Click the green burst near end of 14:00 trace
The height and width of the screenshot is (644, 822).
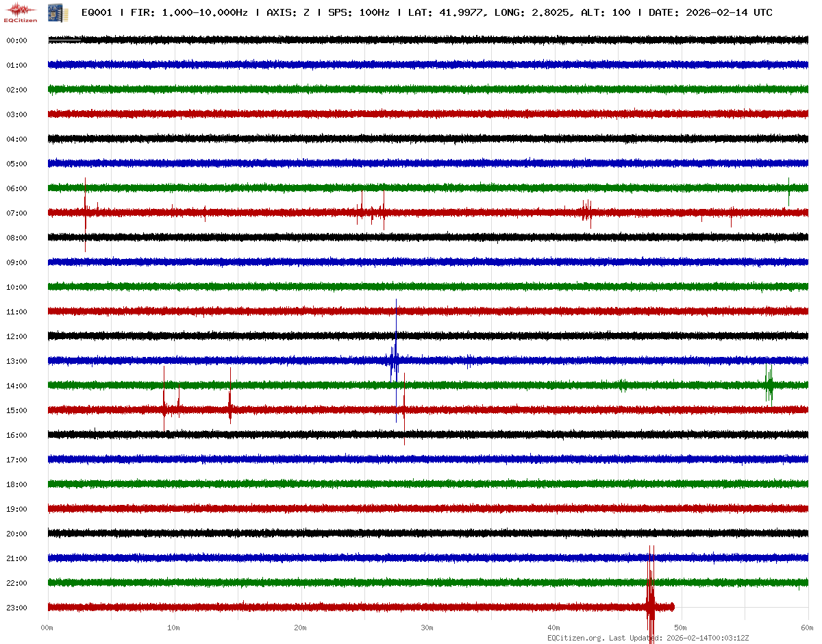tap(769, 385)
